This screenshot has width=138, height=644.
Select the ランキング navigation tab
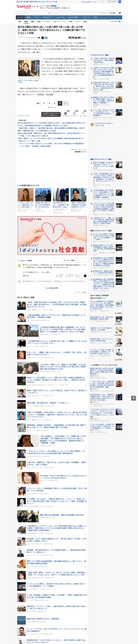pyautogui.click(x=86, y=17)
